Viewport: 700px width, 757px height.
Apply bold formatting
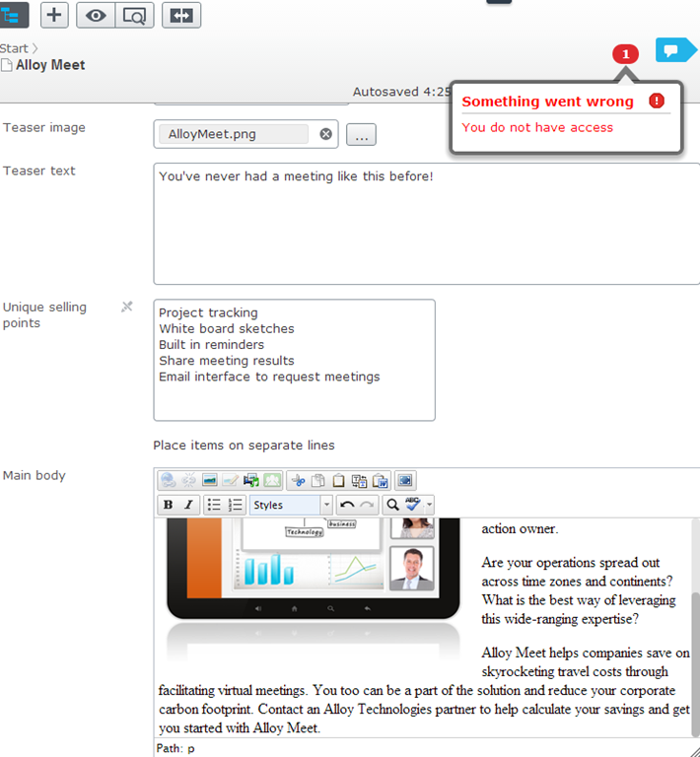click(168, 505)
